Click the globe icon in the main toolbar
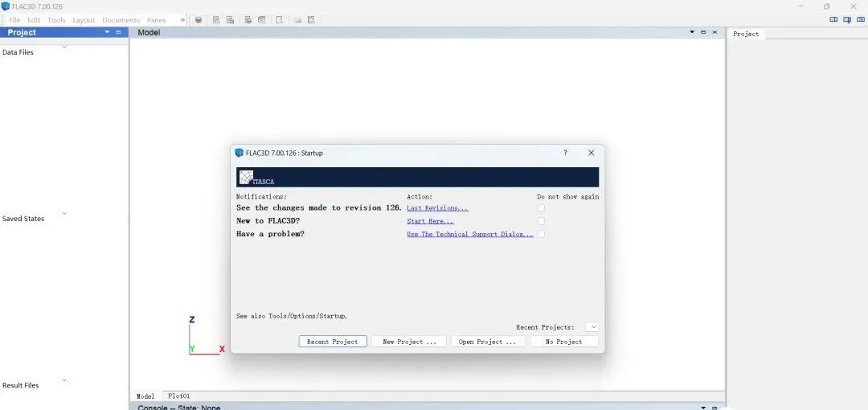The width and height of the screenshot is (868, 410). (x=199, y=20)
